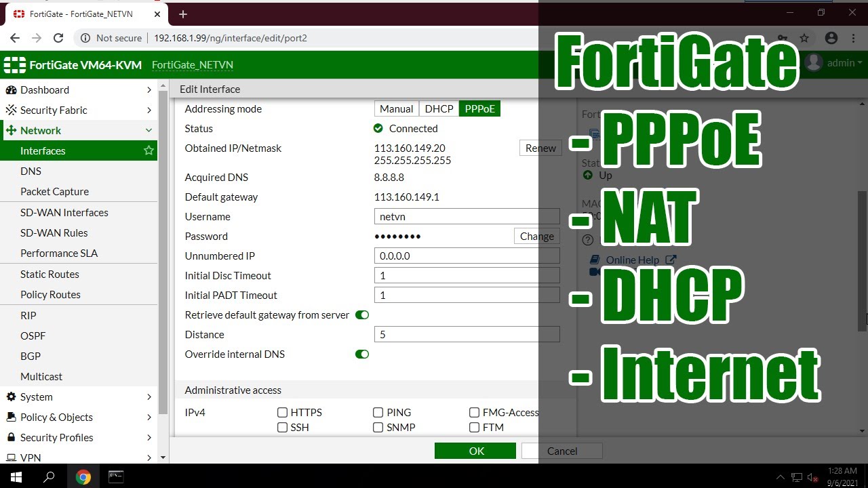868x488 pixels.
Task: Bookmark this page with the star icon
Action: [x=804, y=38]
